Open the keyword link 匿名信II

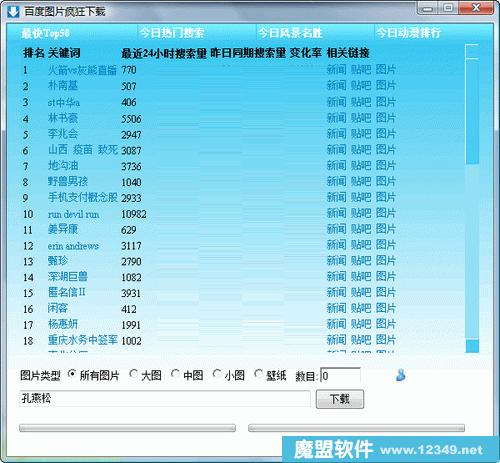[x=67, y=293]
